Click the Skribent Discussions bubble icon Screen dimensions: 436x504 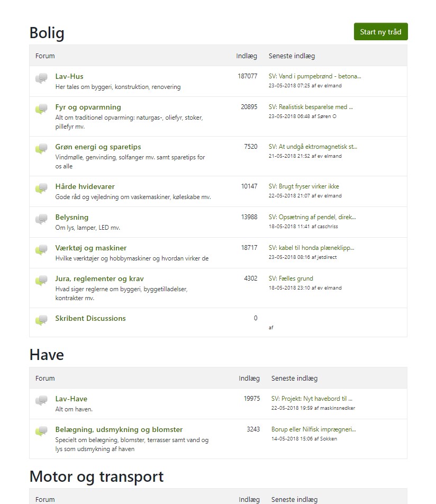tap(41, 320)
